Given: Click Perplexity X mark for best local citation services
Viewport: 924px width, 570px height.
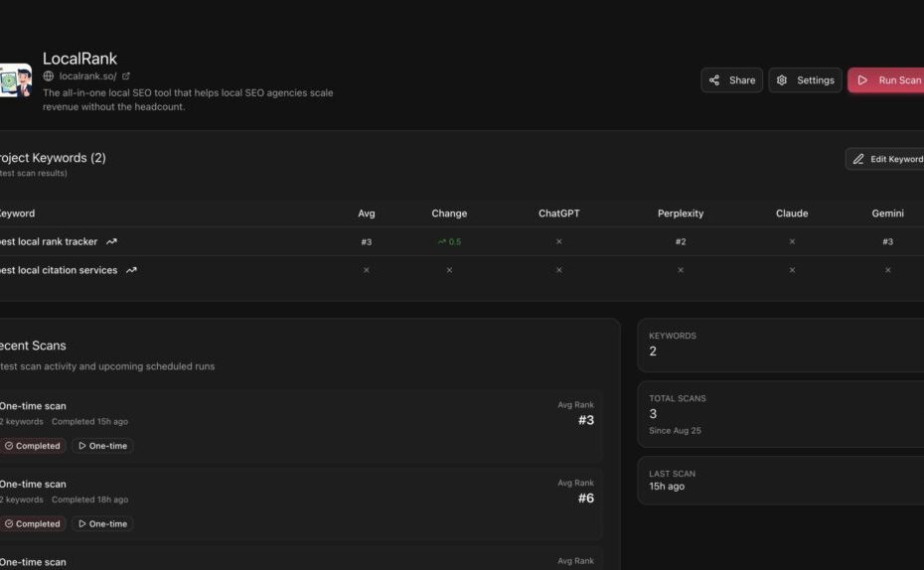Looking at the screenshot, I should (680, 270).
